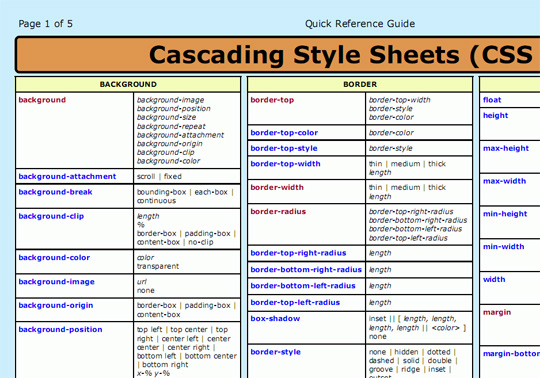This screenshot has width=540, height=378.
Task: Click the 'inset' box-shadow value text
Action: [x=377, y=319]
